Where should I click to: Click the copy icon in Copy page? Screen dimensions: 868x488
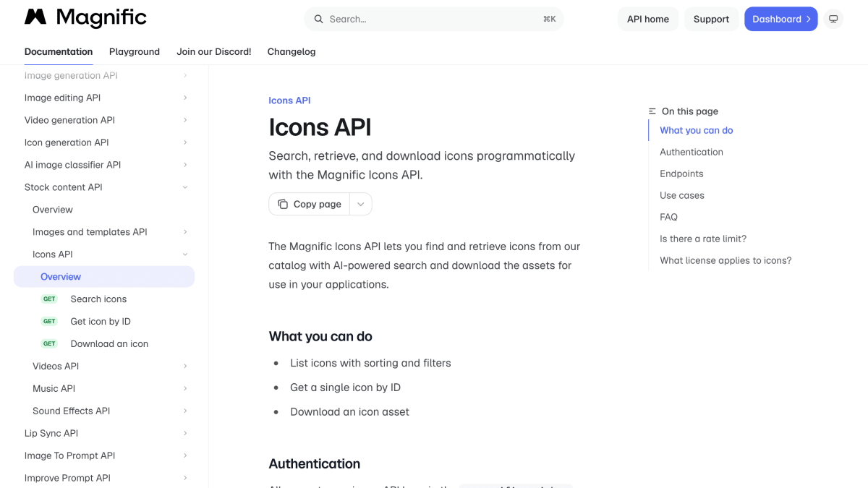coord(283,204)
